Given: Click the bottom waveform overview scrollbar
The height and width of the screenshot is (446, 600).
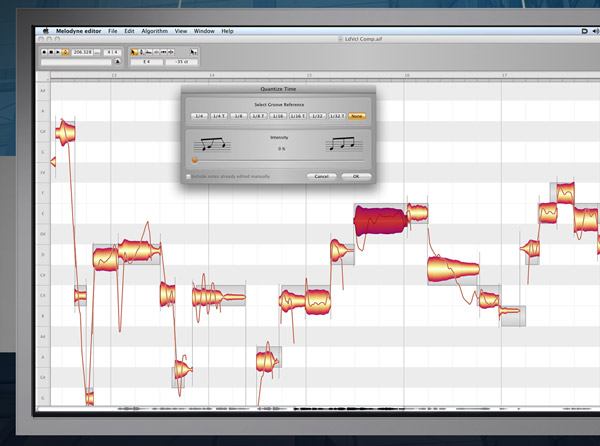Looking at the screenshot, I should pyautogui.click(x=318, y=409).
